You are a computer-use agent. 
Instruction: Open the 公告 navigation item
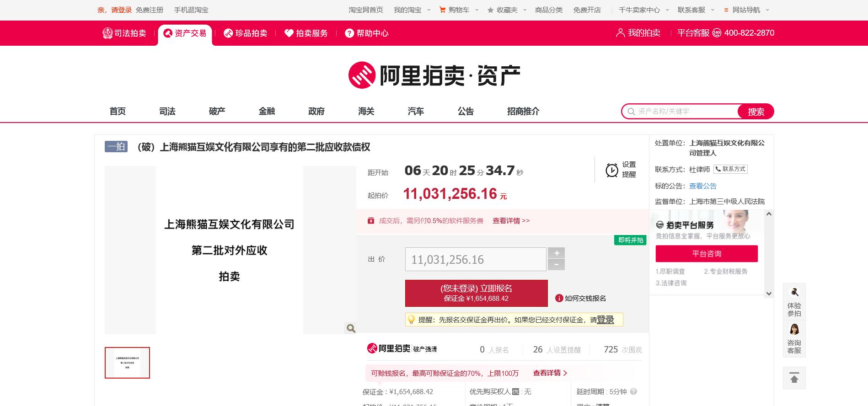(466, 111)
